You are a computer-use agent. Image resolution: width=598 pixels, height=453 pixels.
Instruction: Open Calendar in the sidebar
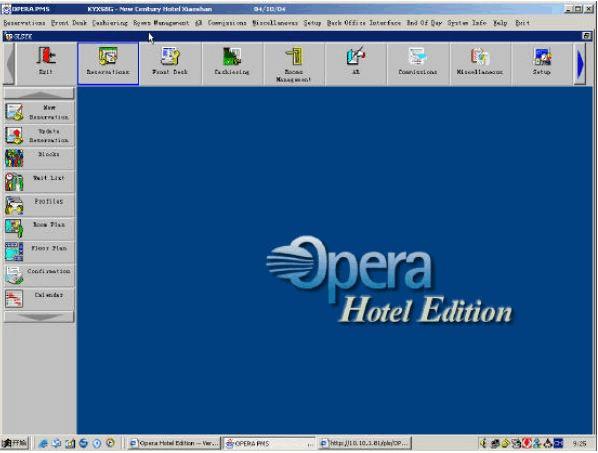39,299
